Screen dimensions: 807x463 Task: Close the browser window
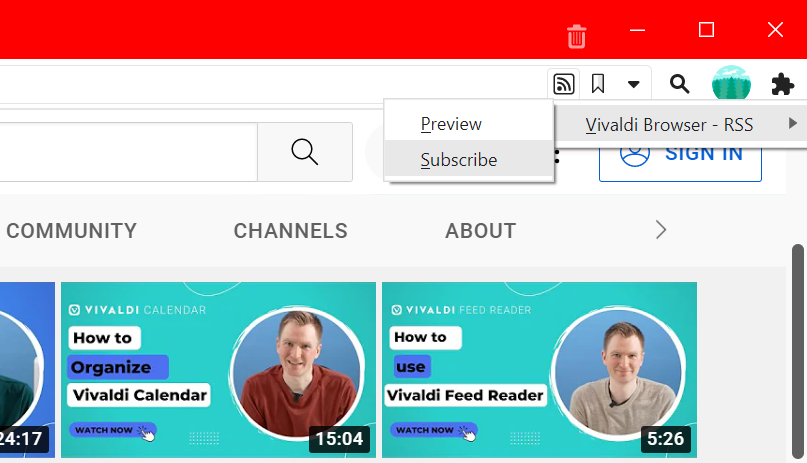pyautogui.click(x=775, y=30)
